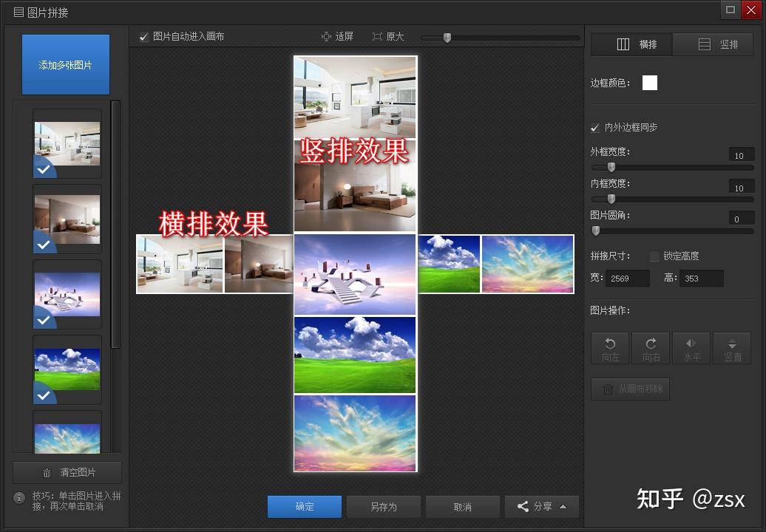Click the thumbnail list scrollbar
This screenshot has height=532, width=766.
(x=116, y=225)
